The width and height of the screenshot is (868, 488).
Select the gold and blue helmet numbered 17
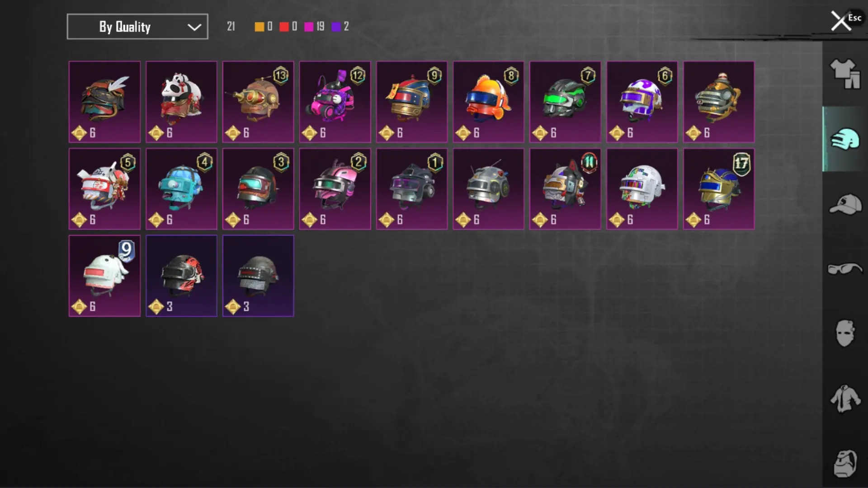tap(719, 189)
